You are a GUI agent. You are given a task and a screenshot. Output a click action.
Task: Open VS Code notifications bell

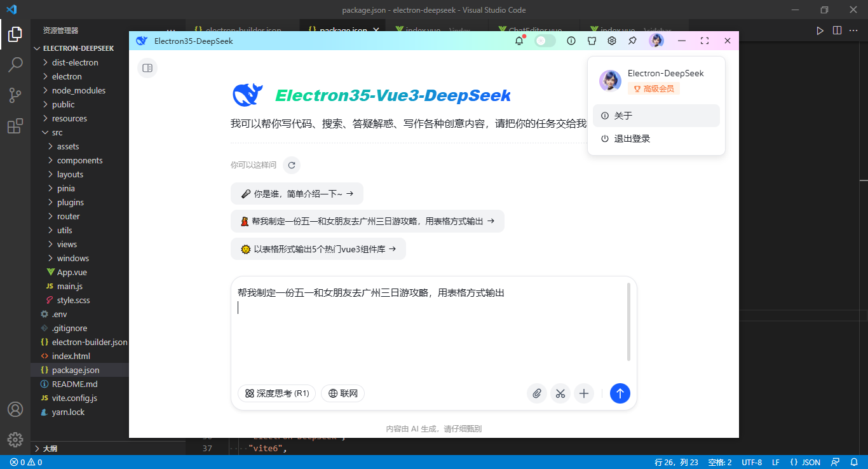853,462
